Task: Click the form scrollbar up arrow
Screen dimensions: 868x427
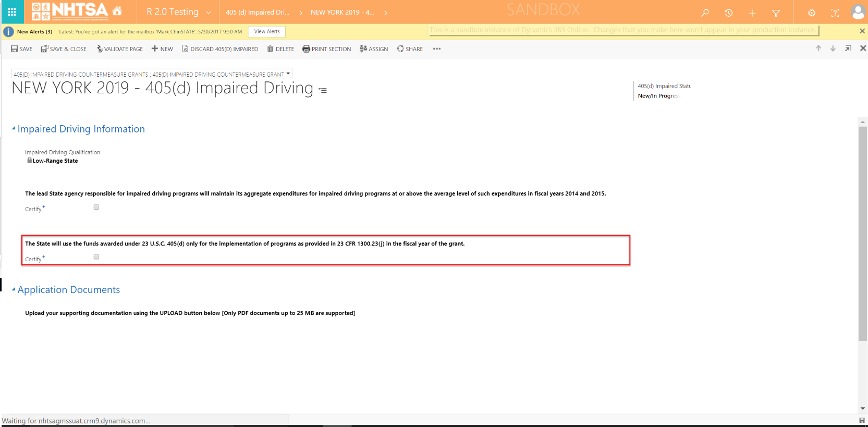Action: (863, 122)
